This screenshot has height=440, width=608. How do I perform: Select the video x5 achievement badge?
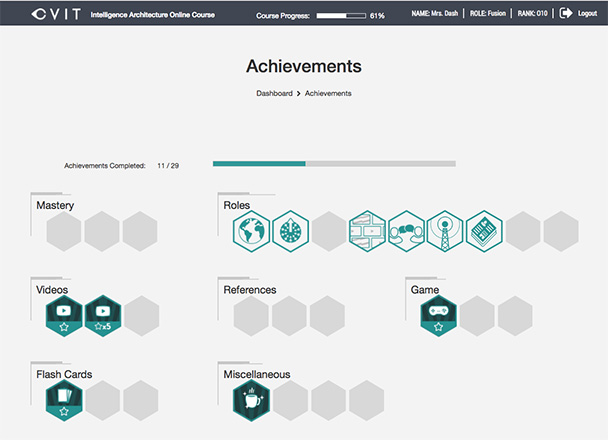(x=103, y=316)
